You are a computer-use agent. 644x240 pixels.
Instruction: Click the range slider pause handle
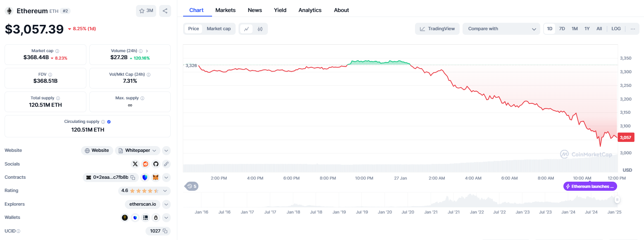[617, 200]
